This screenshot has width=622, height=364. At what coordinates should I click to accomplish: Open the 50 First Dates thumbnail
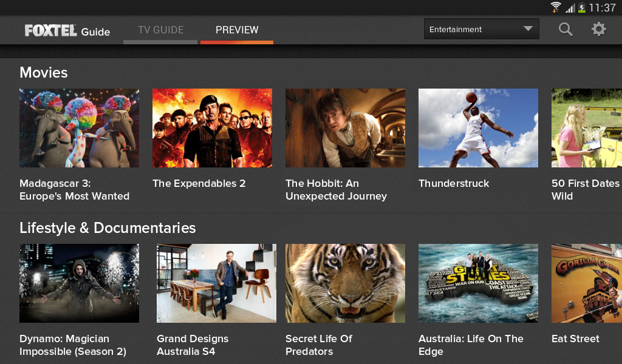587,128
